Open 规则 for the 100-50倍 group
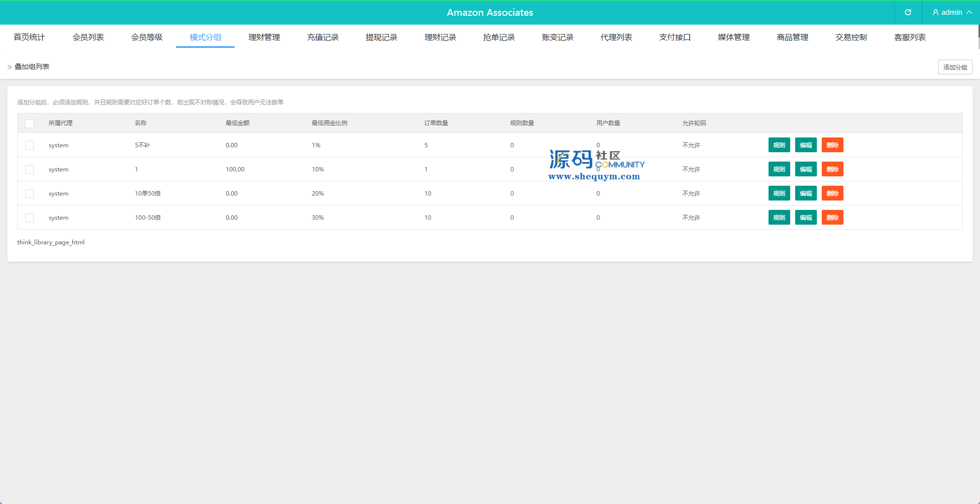Viewport: 980px width, 504px height. 779,218
